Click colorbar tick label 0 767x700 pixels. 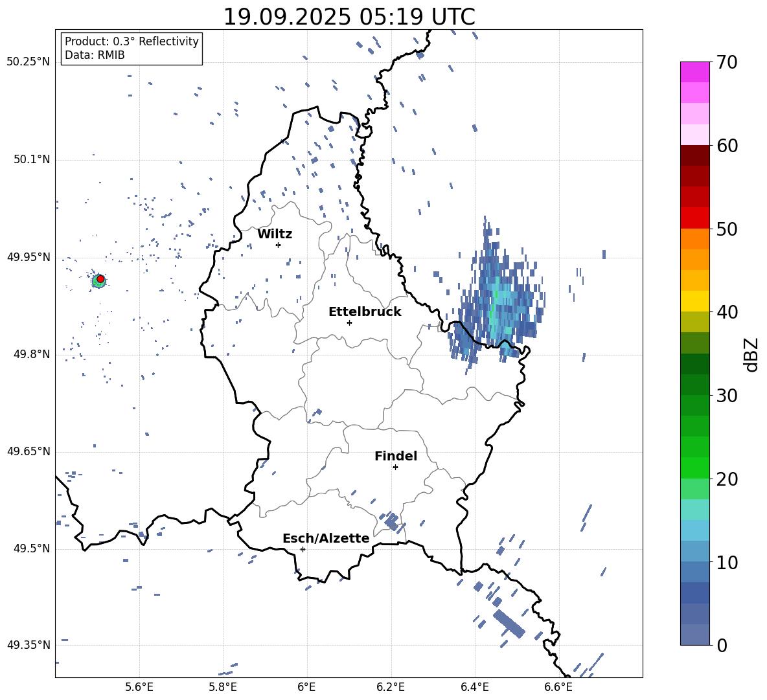tap(722, 645)
